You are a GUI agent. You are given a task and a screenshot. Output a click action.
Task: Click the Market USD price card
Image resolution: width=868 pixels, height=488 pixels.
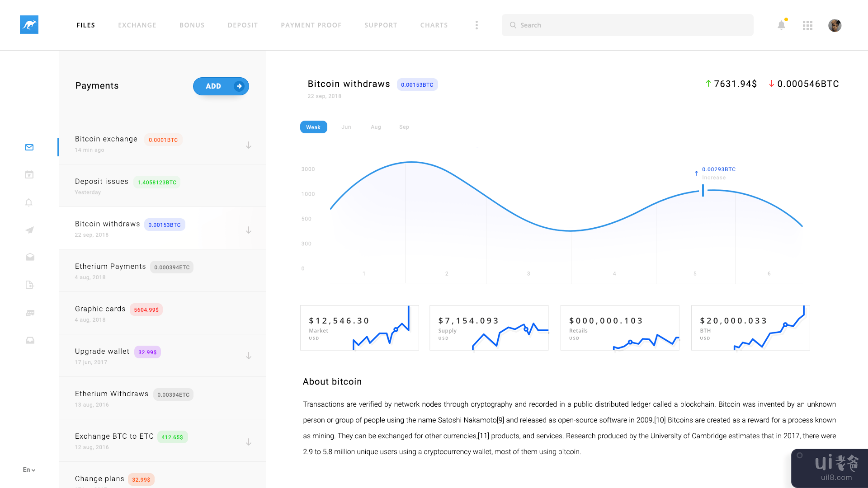pos(359,328)
